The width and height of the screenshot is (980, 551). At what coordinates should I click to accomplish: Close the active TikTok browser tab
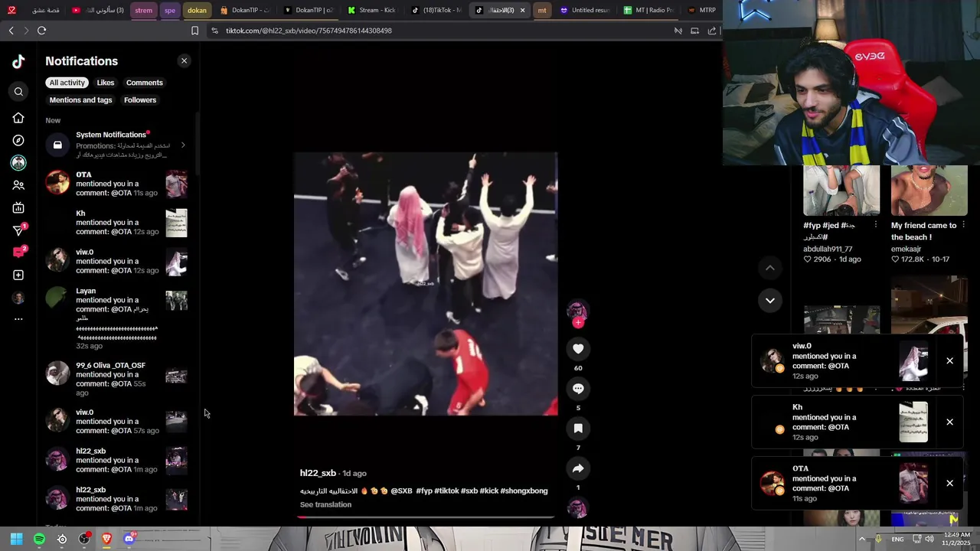pos(522,10)
